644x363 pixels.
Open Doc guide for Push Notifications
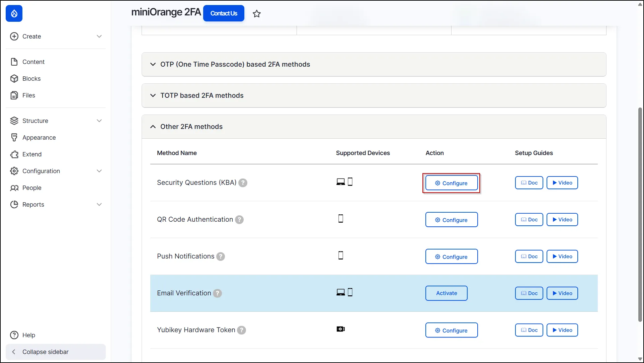click(529, 257)
